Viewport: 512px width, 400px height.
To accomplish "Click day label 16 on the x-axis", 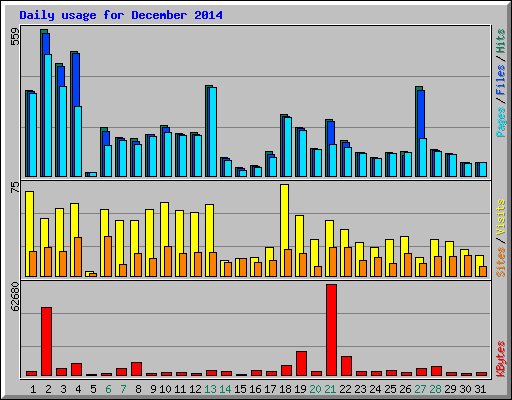I will pos(255,389).
